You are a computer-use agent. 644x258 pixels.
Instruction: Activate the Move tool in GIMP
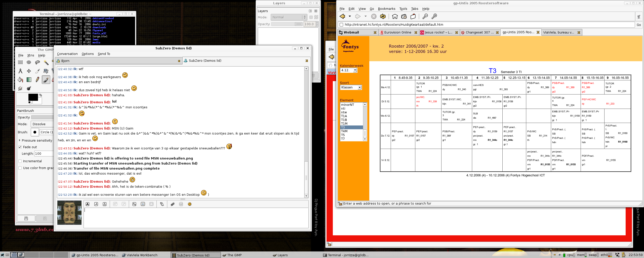click(x=29, y=71)
